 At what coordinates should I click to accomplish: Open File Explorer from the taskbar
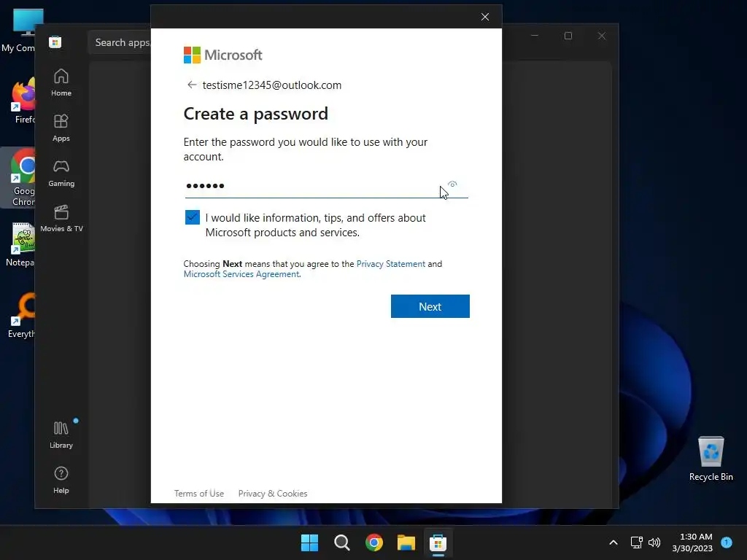[406, 542]
